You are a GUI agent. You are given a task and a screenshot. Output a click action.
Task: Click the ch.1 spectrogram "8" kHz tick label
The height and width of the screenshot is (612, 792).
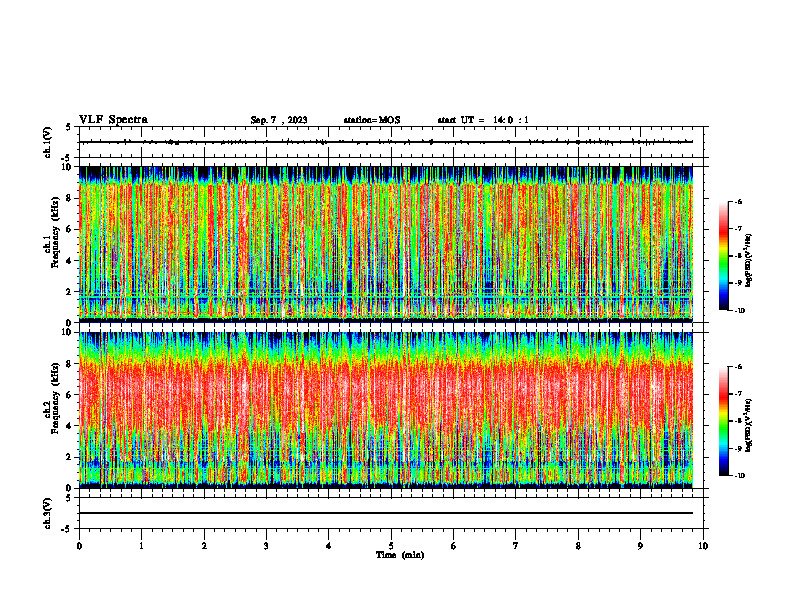(x=70, y=198)
